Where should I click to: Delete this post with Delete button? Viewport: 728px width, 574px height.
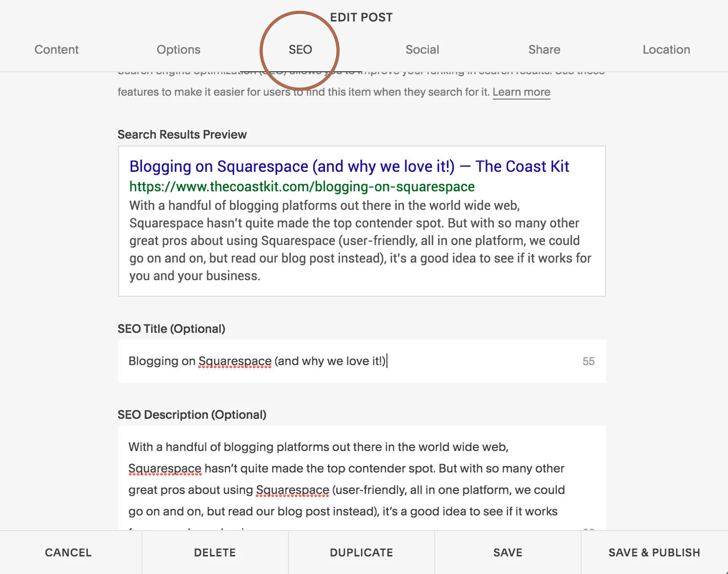tap(215, 553)
